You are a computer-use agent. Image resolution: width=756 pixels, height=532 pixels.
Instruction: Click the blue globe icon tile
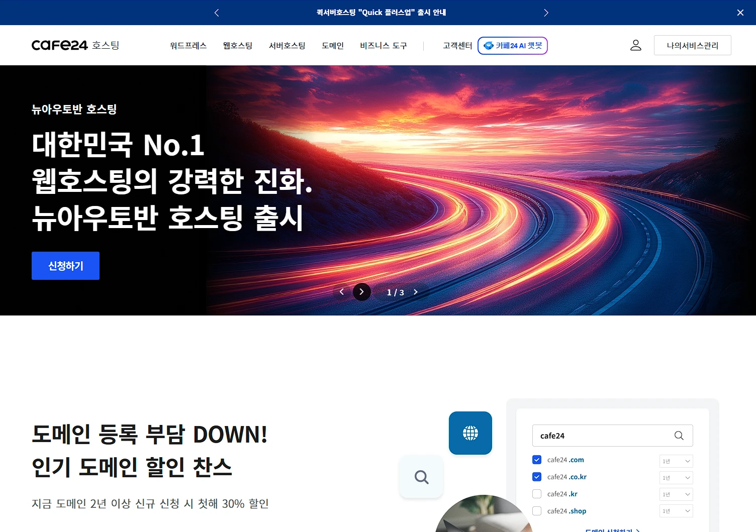[x=470, y=433]
